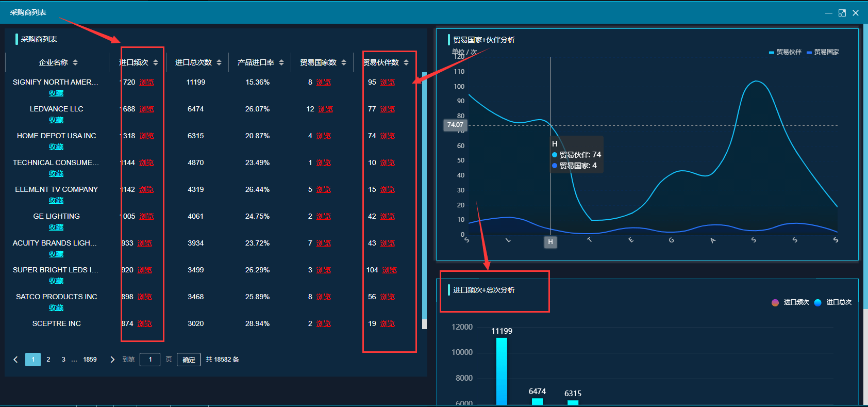Browse trade partners 95 for SIGNIFY
The width and height of the screenshot is (868, 407).
pyautogui.click(x=388, y=82)
